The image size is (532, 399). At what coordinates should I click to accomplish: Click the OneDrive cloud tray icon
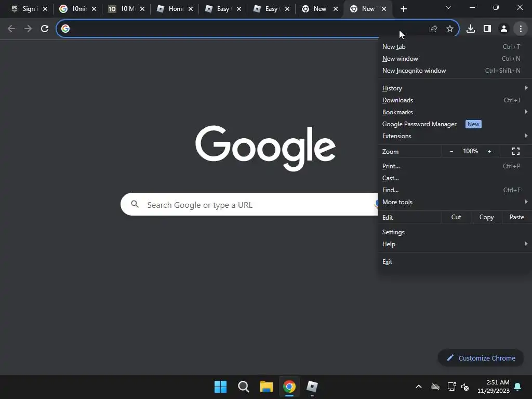(435, 387)
